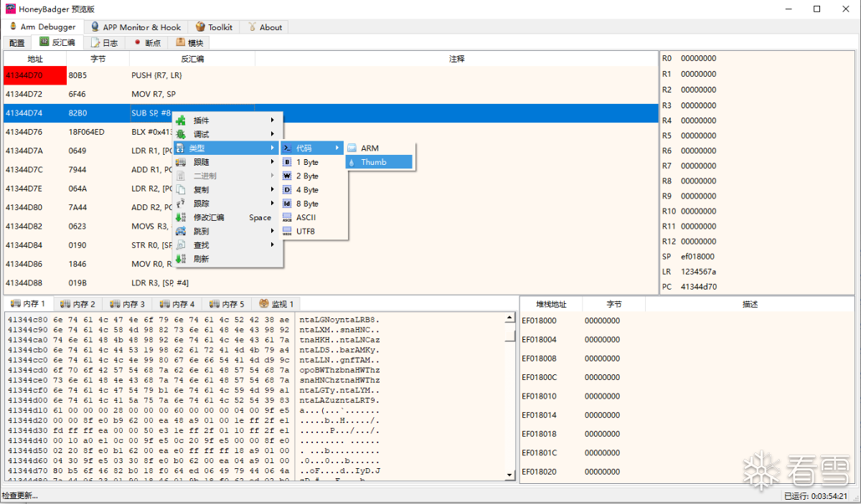Open the 断点 breakpoints tab
The image size is (861, 504).
[147, 43]
